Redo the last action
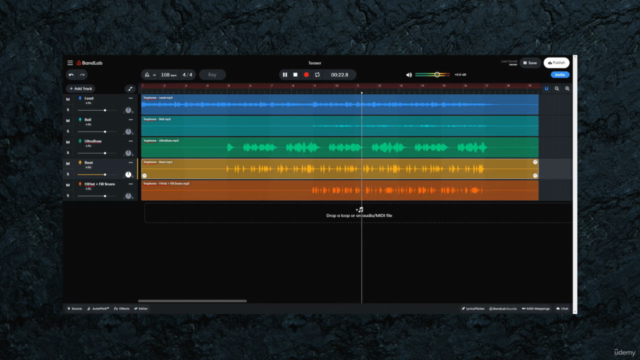This screenshot has width=640, height=360. click(82, 75)
